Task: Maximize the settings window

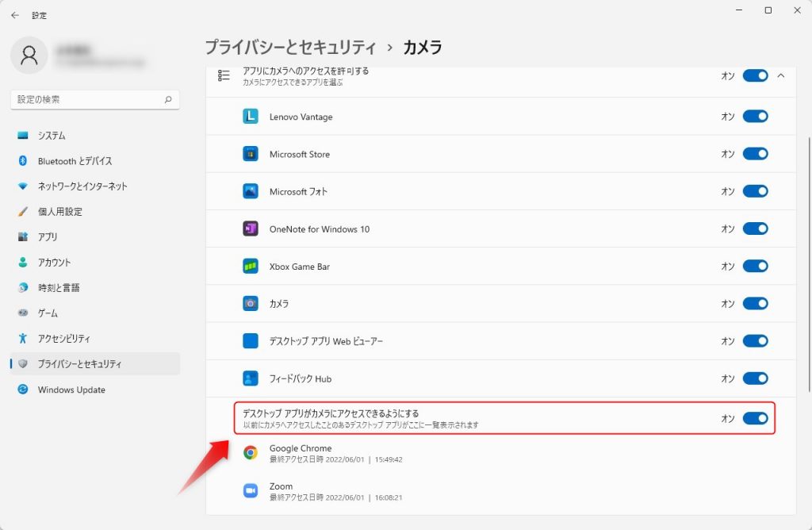Action: coord(768,10)
